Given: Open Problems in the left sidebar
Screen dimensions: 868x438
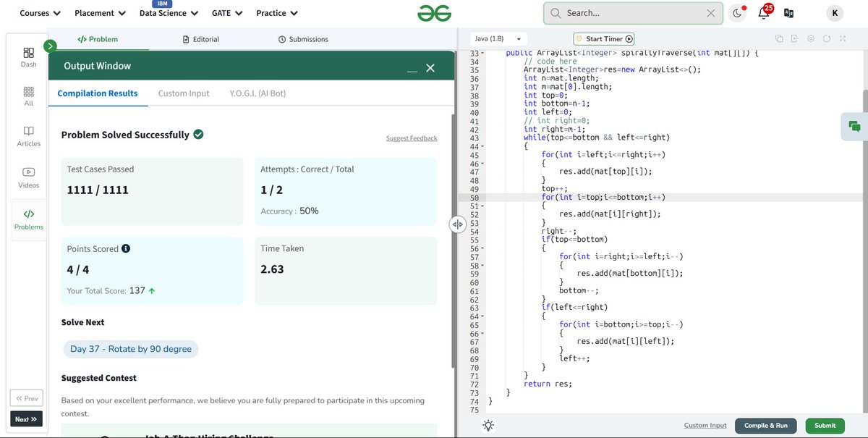Looking at the screenshot, I should click(28, 219).
